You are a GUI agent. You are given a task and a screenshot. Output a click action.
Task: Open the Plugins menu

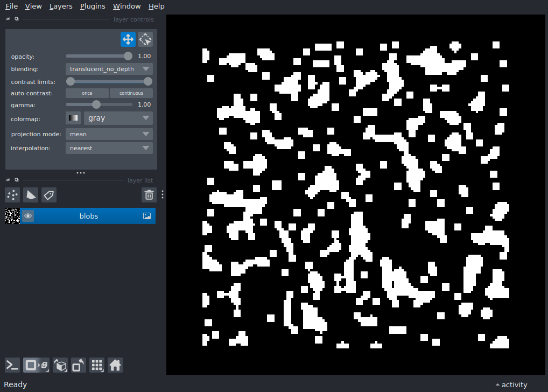(93, 6)
